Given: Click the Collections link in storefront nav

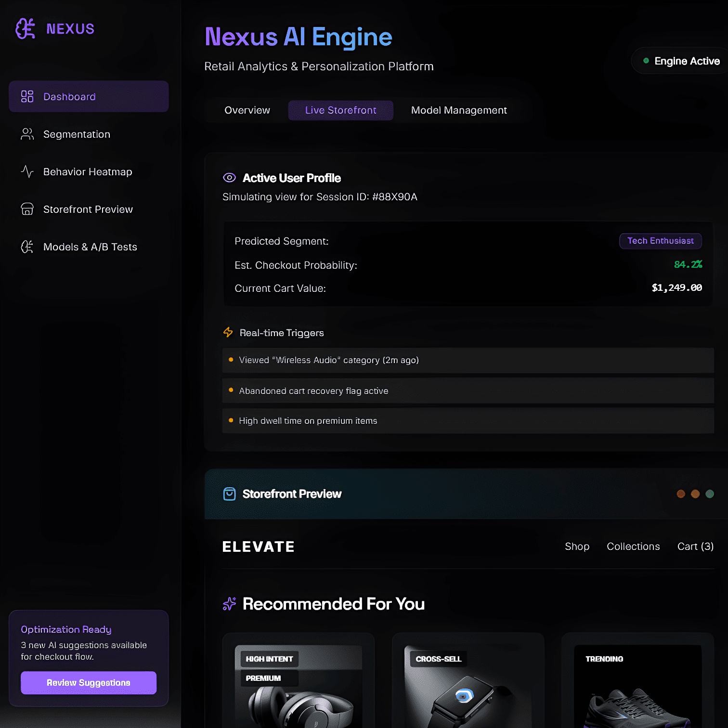Looking at the screenshot, I should click(x=633, y=546).
